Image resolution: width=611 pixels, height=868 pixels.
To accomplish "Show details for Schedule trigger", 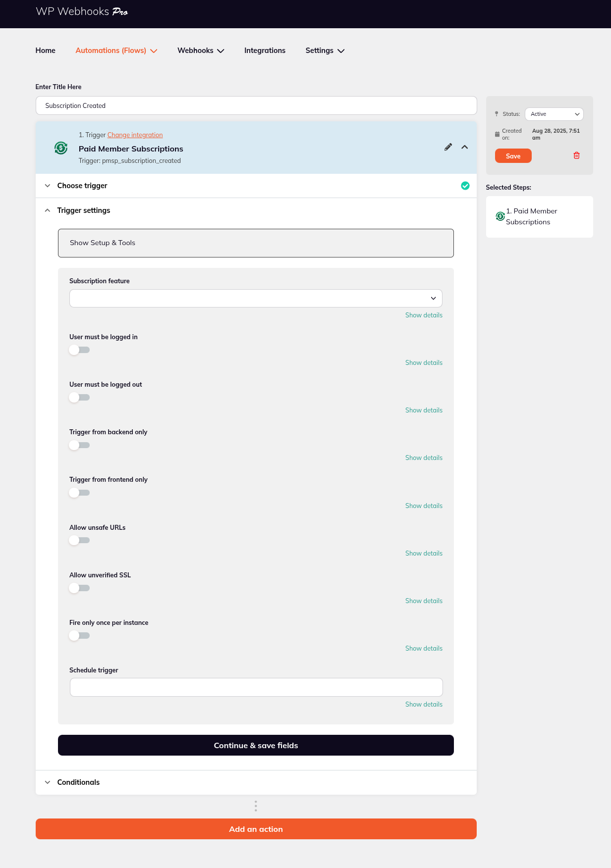I will (x=424, y=705).
